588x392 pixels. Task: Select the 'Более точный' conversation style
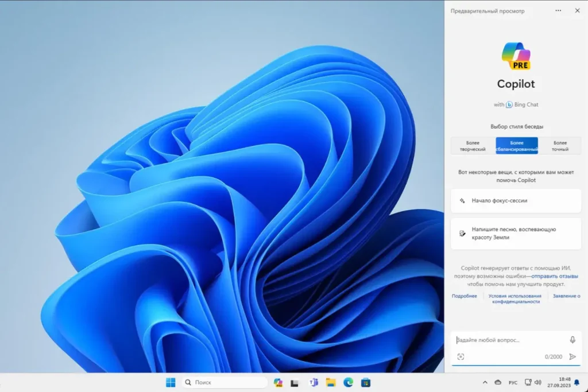(x=560, y=146)
